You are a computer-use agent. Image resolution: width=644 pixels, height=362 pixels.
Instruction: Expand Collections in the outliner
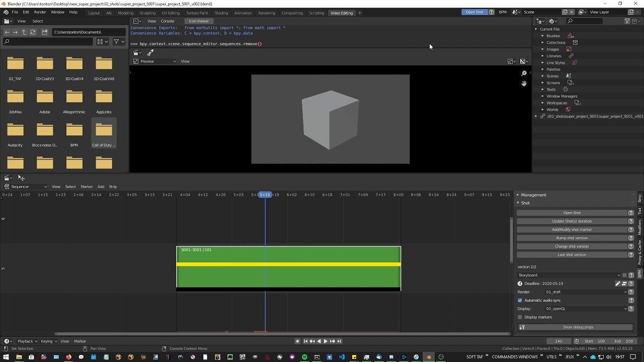point(542,42)
